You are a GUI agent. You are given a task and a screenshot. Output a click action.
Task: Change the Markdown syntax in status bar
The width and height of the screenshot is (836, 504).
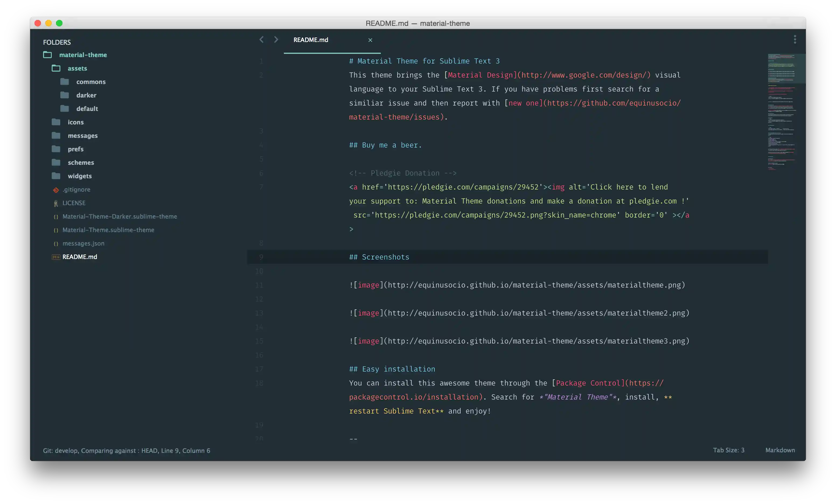pos(780,450)
